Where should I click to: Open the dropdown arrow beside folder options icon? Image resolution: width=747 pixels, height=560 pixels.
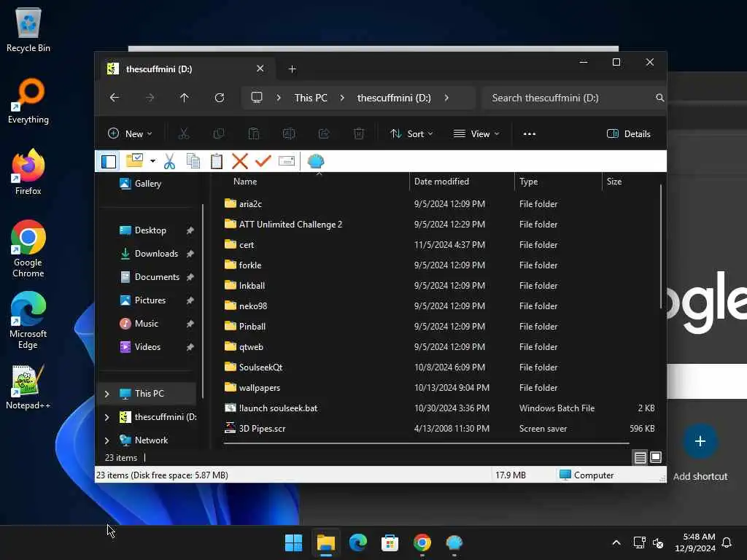click(x=152, y=161)
